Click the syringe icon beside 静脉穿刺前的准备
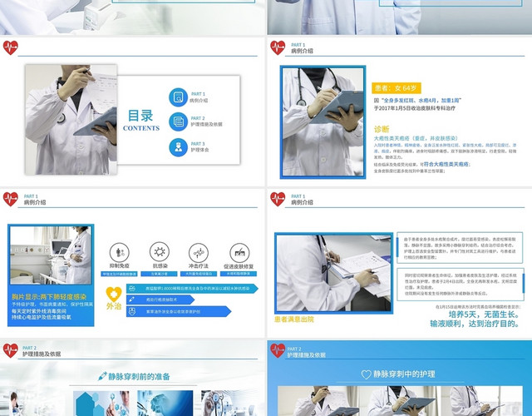 tap(102, 376)
